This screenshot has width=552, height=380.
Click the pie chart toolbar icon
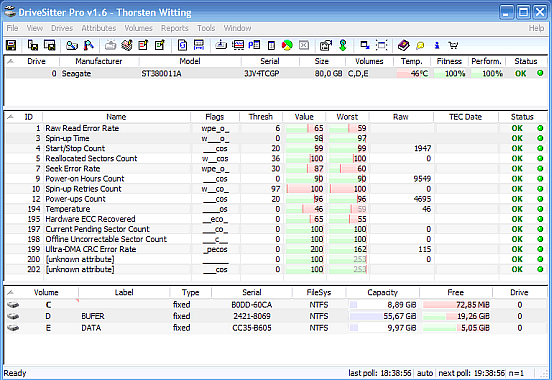tap(287, 45)
